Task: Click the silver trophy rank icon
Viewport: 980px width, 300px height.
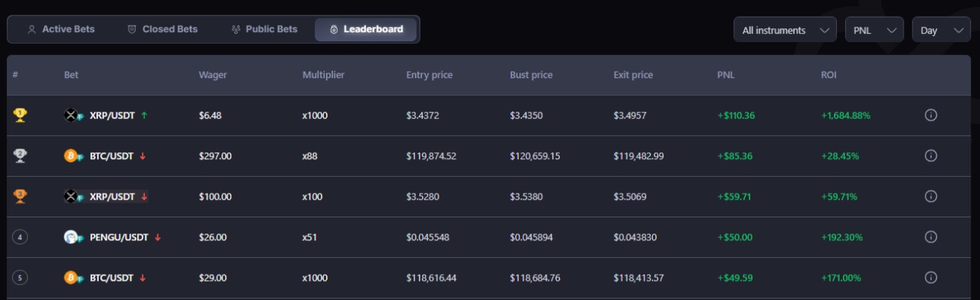Action: coord(20,155)
